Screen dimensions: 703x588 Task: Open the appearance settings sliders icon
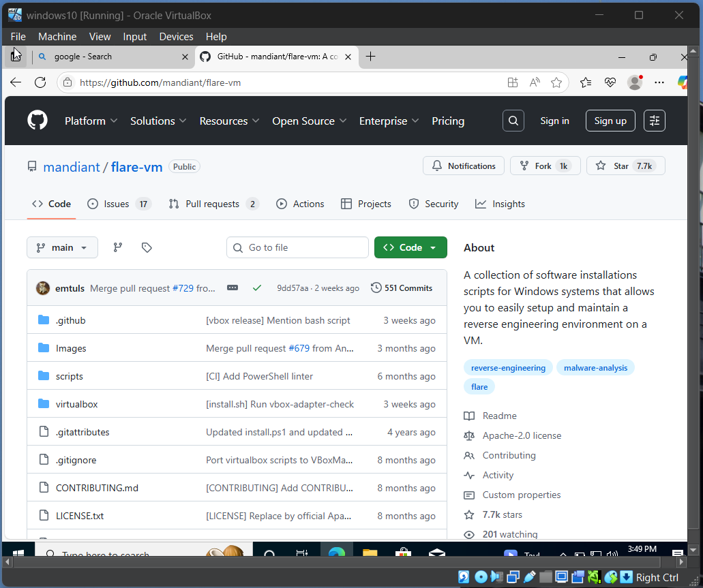pos(654,121)
